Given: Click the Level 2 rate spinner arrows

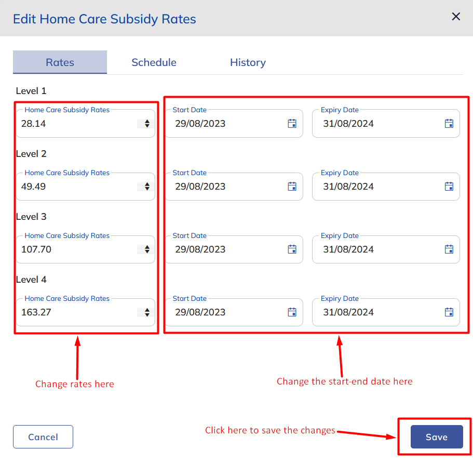Looking at the screenshot, I should pos(147,187).
